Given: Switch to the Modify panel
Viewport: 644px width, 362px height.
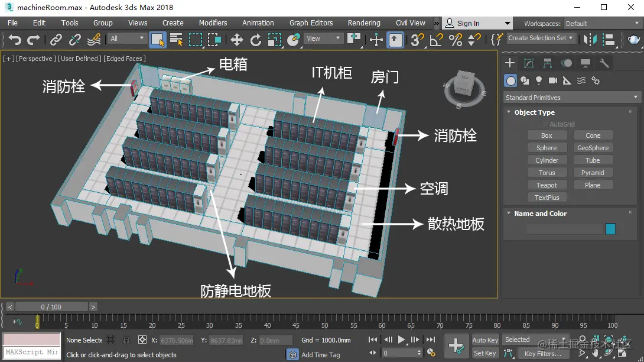Looking at the screenshot, I should [528, 63].
